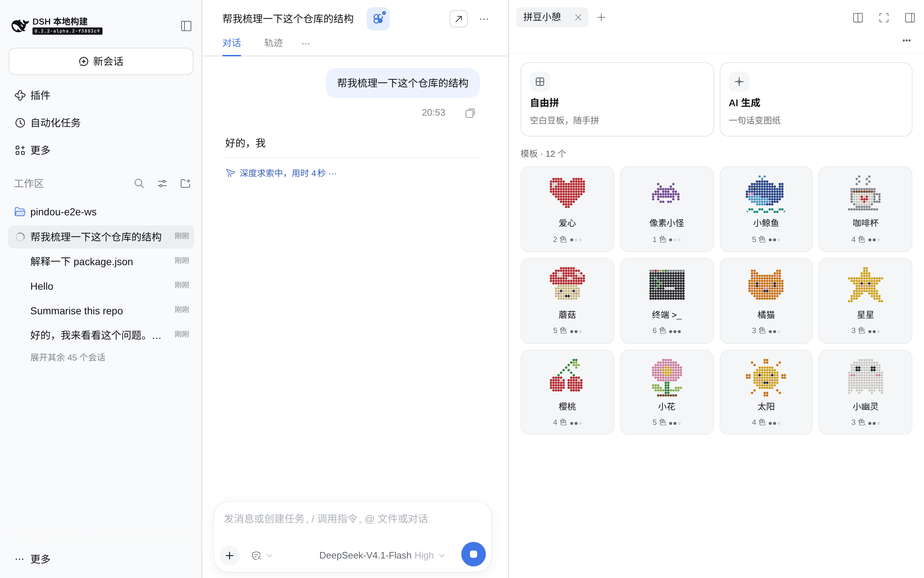Add attachment with plus button in composer

coord(230,556)
